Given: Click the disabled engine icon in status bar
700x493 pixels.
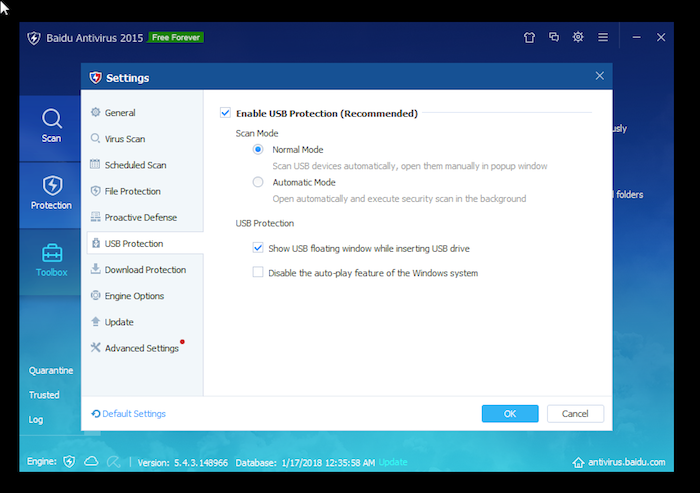Looking at the screenshot, I should coord(113,461).
